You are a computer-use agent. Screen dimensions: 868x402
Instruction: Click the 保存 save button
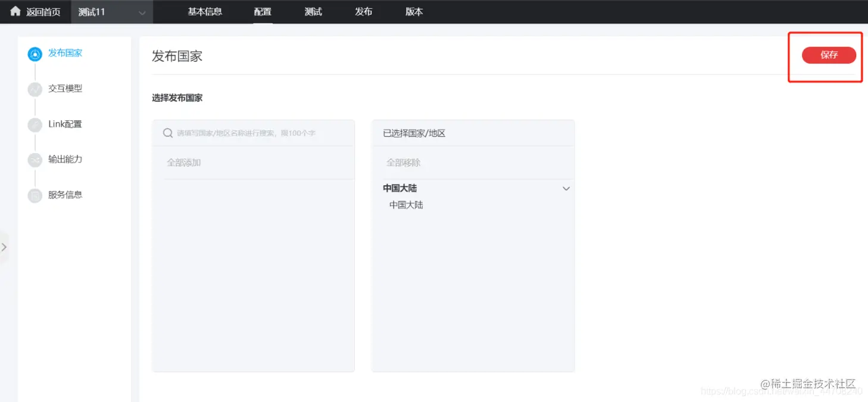click(x=829, y=55)
